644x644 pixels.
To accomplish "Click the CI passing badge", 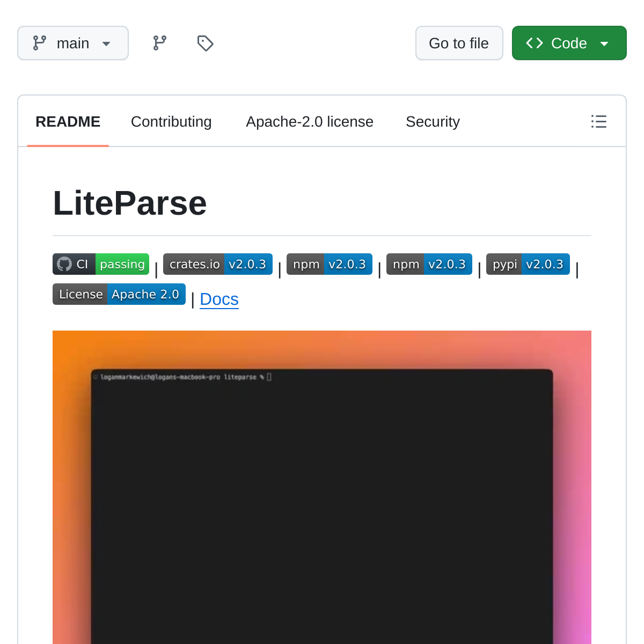I will point(101,264).
